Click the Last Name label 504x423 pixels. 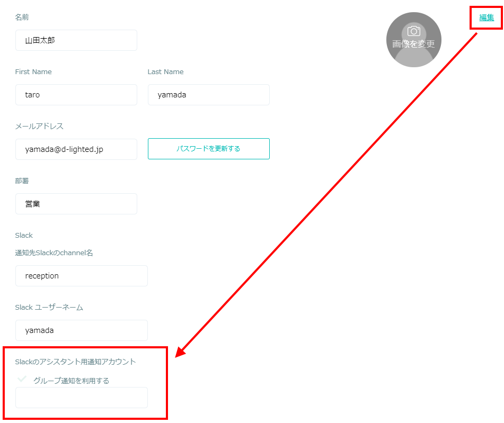(165, 71)
